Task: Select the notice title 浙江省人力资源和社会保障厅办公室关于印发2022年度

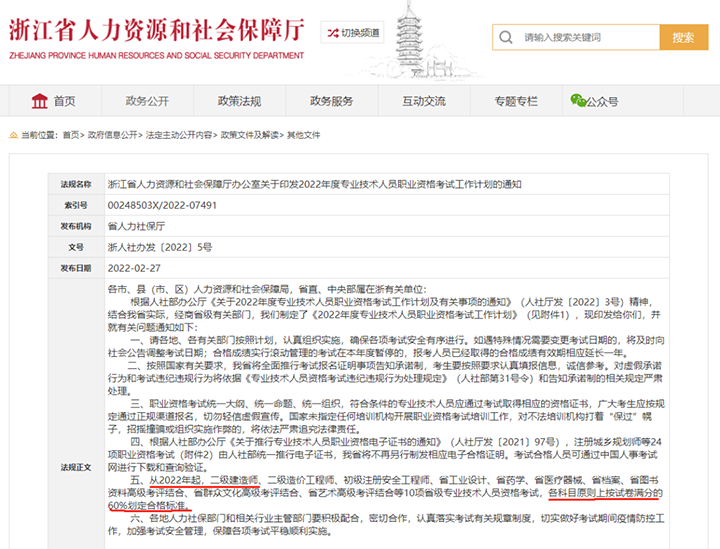Action: pyautogui.click(x=315, y=185)
